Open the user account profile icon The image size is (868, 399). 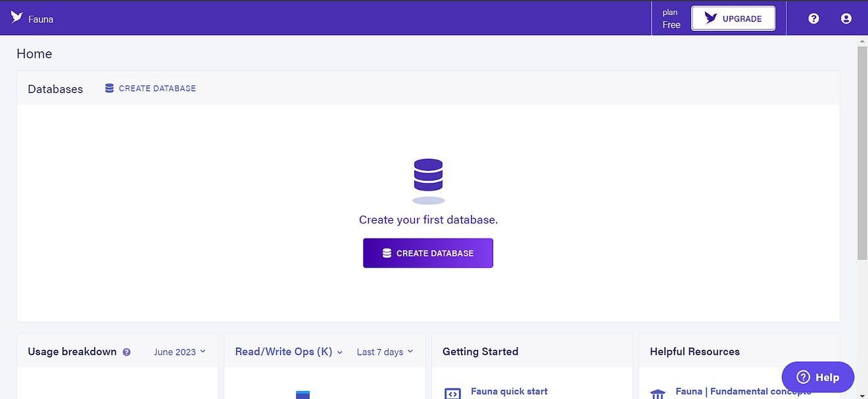pos(846,18)
